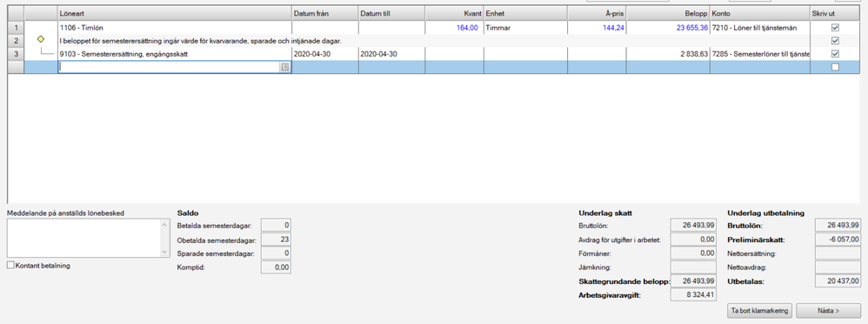The height and width of the screenshot is (324, 868).
Task: Enable Skriv ut checkbox in empty row
Action: [x=835, y=67]
